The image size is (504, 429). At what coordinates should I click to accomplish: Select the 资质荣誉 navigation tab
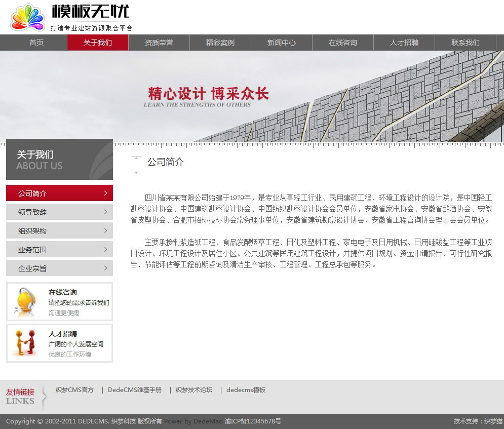click(159, 43)
